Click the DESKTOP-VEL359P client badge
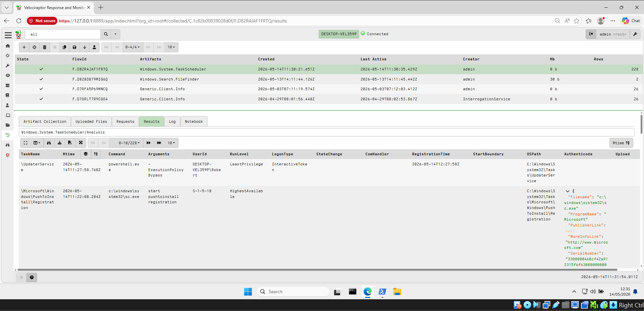This screenshot has height=311, width=644. (339, 34)
